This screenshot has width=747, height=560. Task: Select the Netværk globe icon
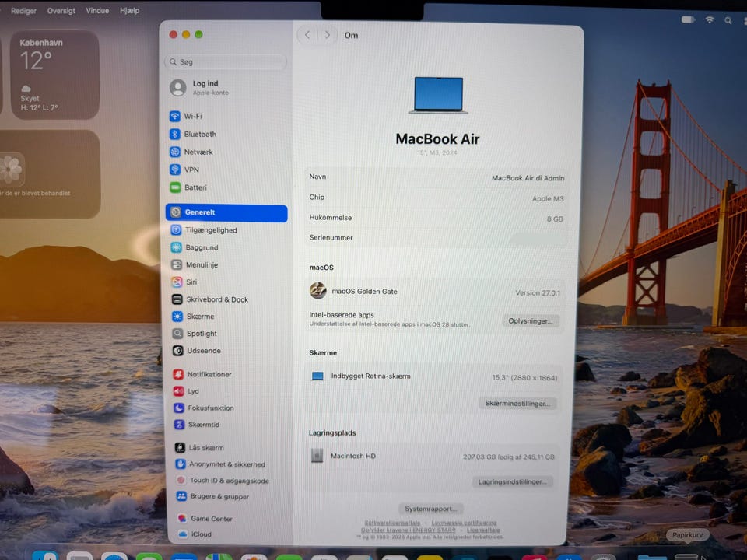(175, 152)
